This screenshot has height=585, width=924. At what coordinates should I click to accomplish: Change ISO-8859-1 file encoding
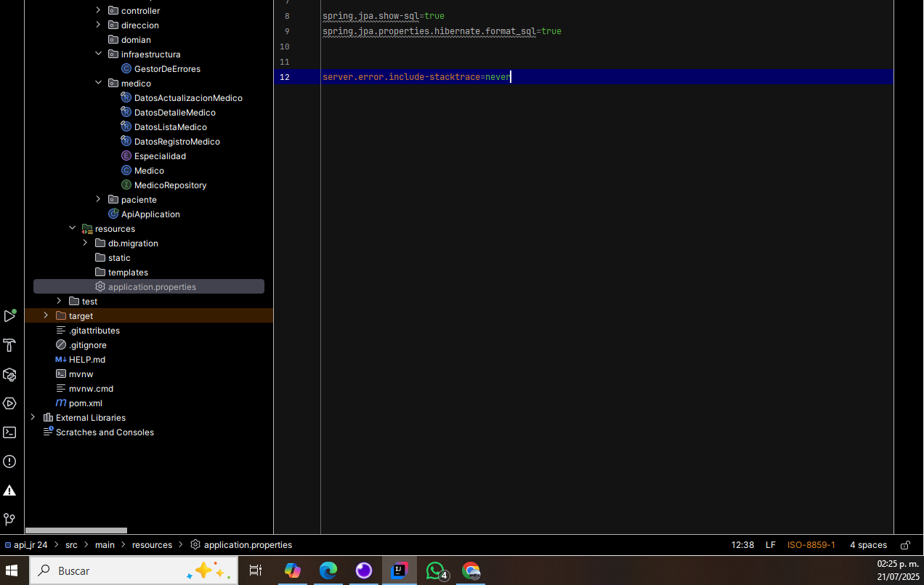click(811, 545)
